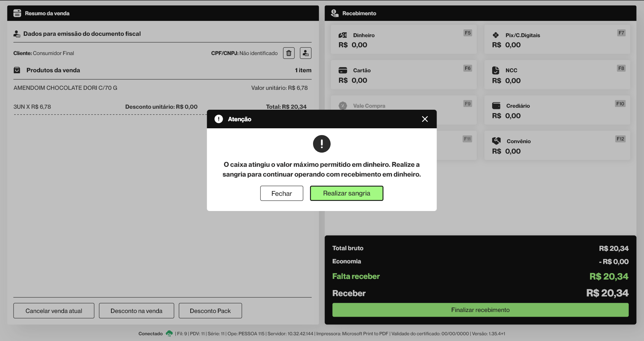This screenshot has width=644, height=341.
Task: Click the NCC document icon
Action: 496,70
